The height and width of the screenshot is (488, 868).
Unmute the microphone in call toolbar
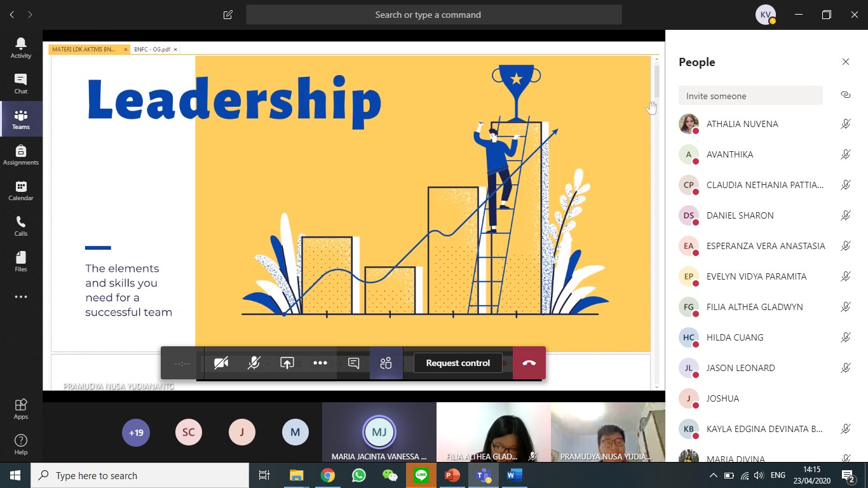coord(254,363)
